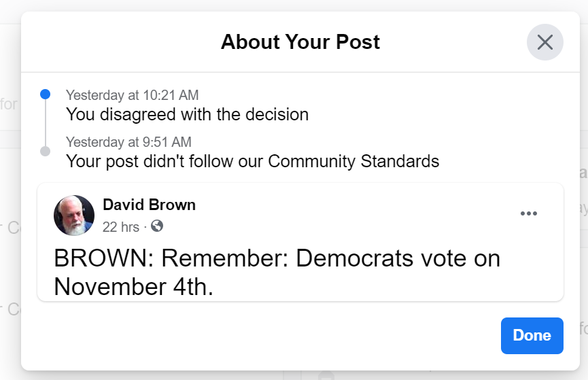
Task: Open the three-dot post options menu
Action: (x=529, y=213)
